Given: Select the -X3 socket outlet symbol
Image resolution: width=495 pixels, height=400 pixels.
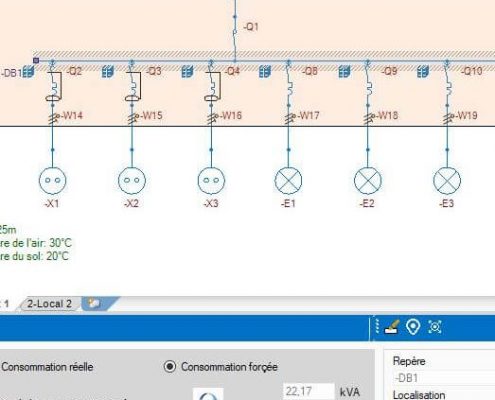Looking at the screenshot, I should pos(211,181).
